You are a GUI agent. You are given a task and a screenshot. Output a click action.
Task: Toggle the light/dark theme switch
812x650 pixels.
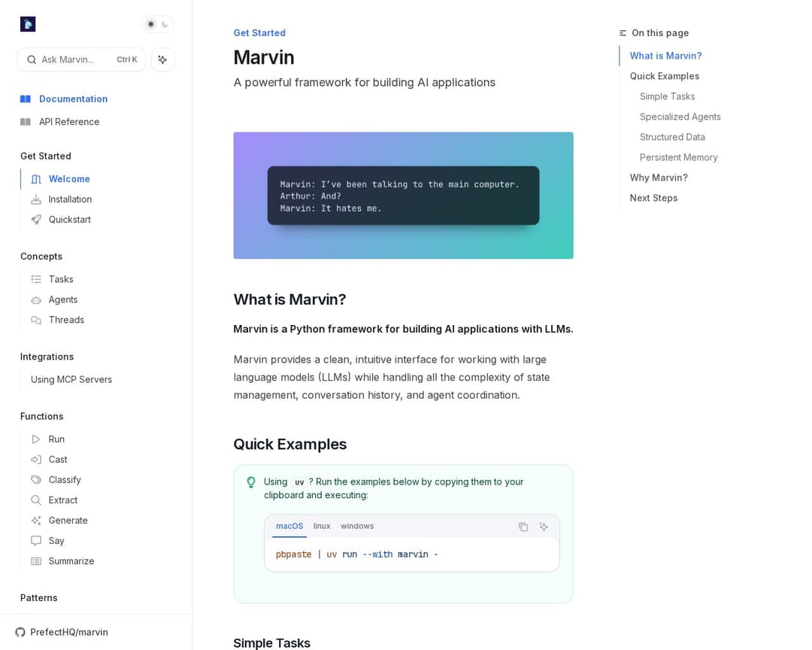(x=158, y=24)
